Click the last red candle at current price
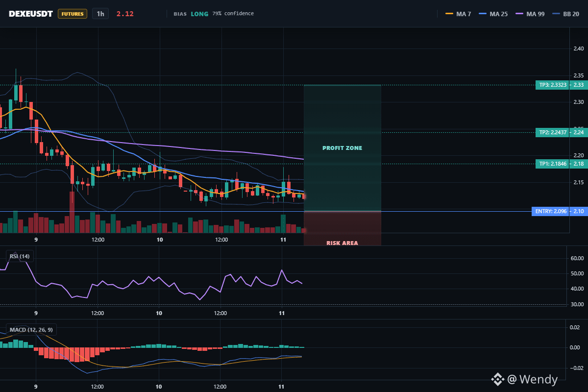The width and height of the screenshot is (588, 392). point(304,196)
